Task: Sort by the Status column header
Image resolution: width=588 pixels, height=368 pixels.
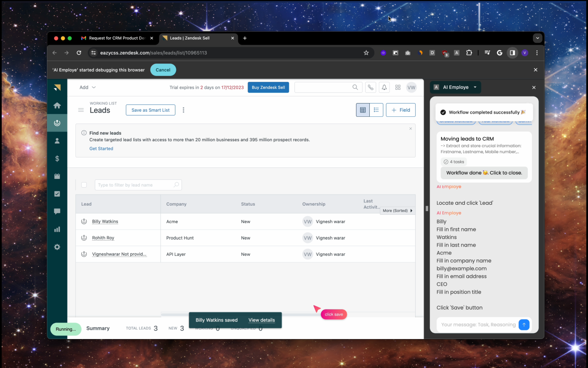Action: click(248, 204)
